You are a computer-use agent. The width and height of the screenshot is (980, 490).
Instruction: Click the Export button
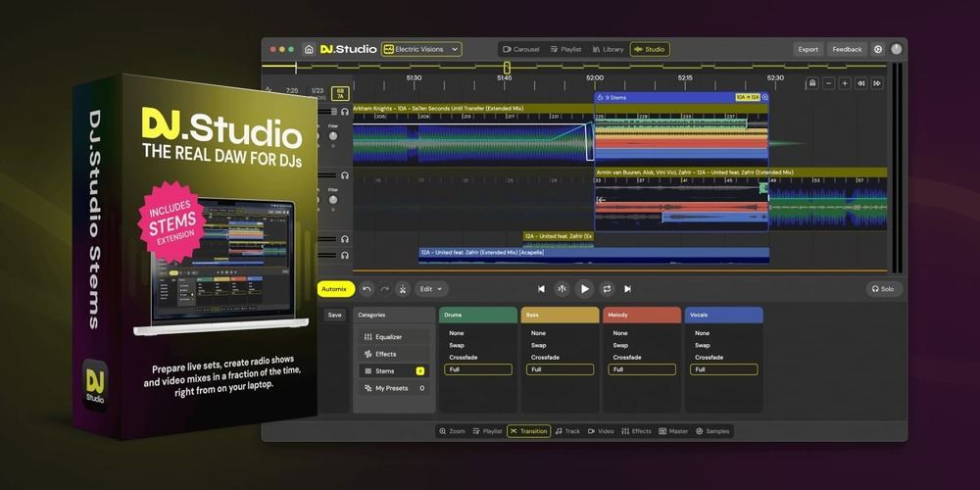808,49
